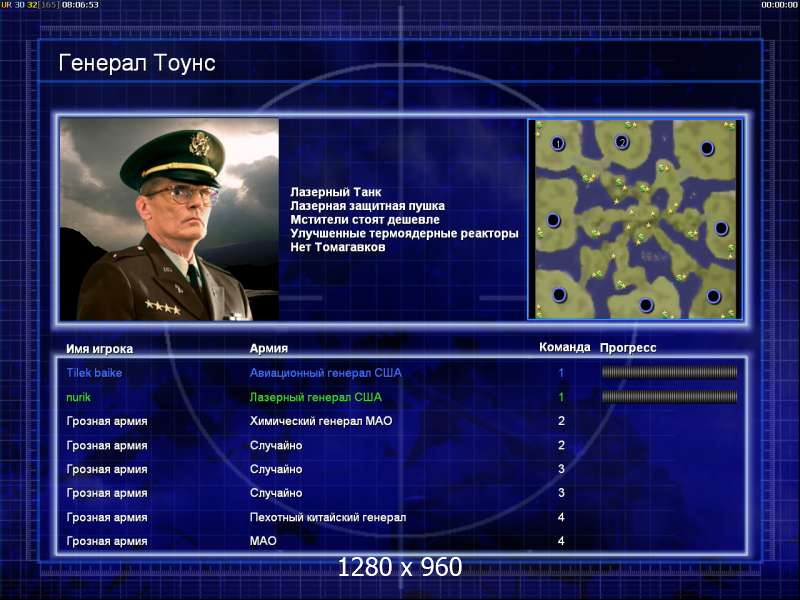Click 'Улучшенные термоядерные реакторы' feature line
800x600 pixels.
[404, 234]
